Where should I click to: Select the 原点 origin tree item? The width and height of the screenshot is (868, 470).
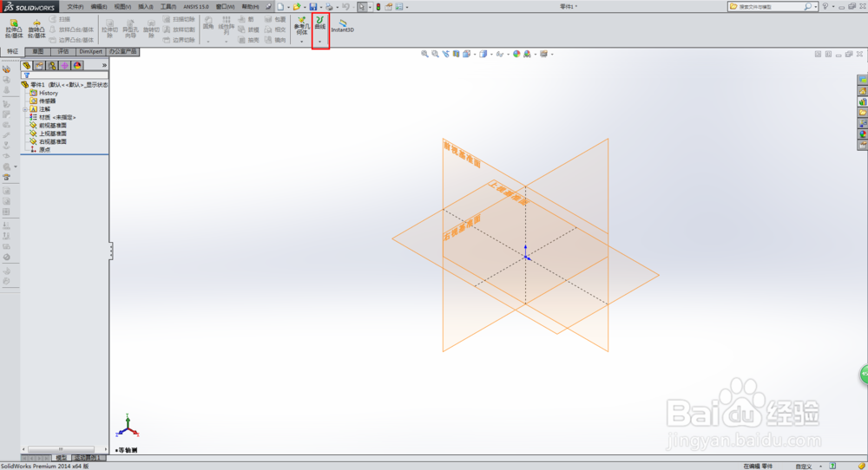click(x=41, y=150)
